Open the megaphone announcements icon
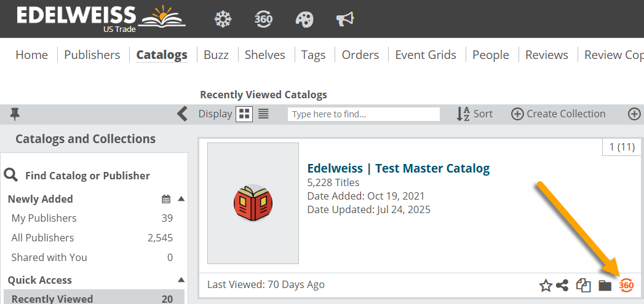The image size is (644, 304). tap(345, 19)
